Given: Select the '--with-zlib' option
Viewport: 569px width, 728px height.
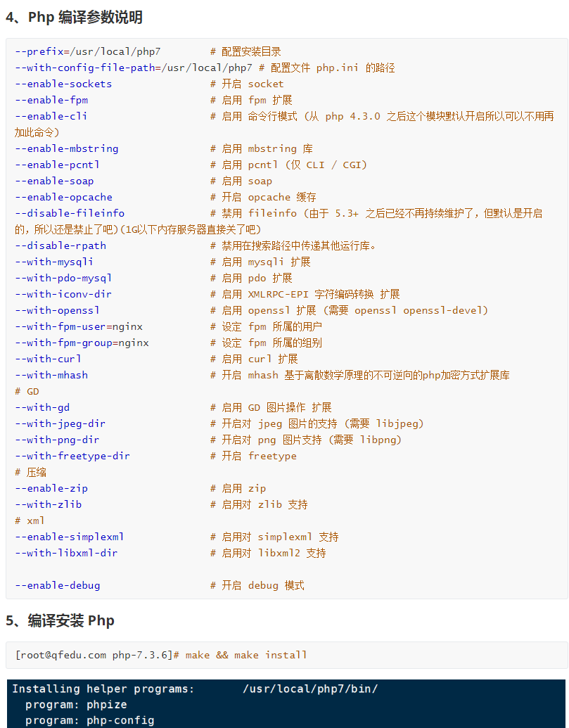Looking at the screenshot, I should 49,504.
